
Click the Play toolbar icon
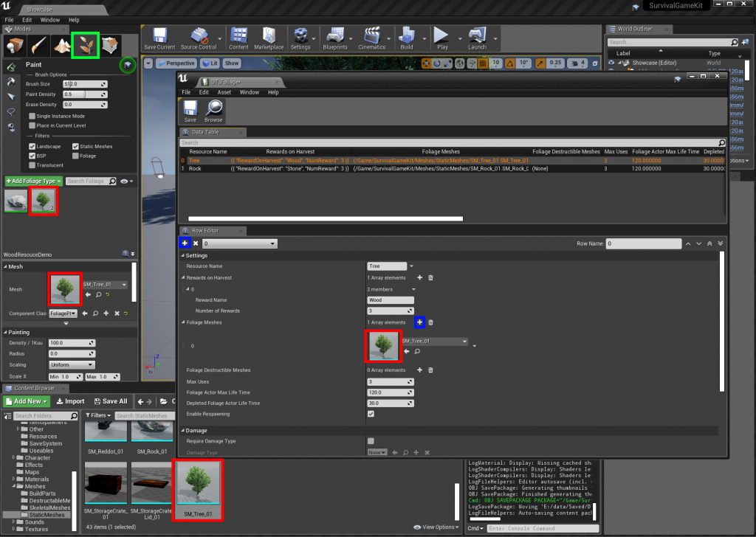pyautogui.click(x=442, y=38)
